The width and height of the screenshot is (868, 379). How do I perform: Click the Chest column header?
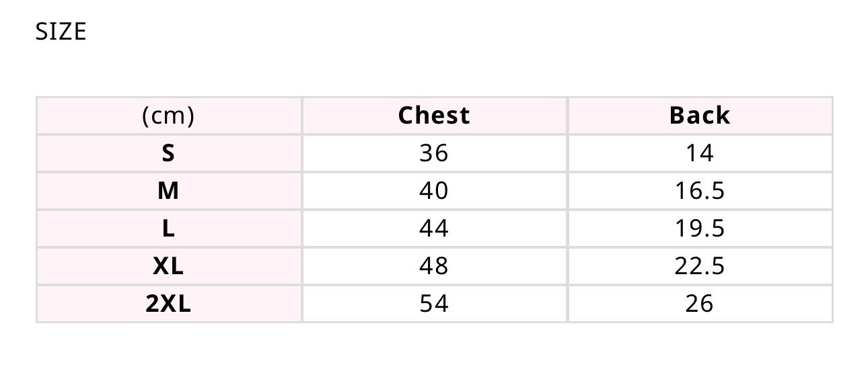click(434, 116)
